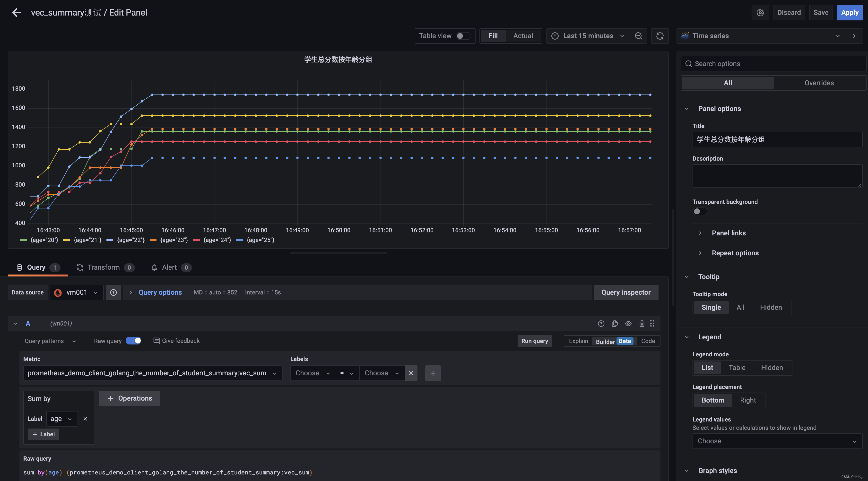
Task: Refresh the dashboard with the refresh icon
Action: [x=660, y=36]
